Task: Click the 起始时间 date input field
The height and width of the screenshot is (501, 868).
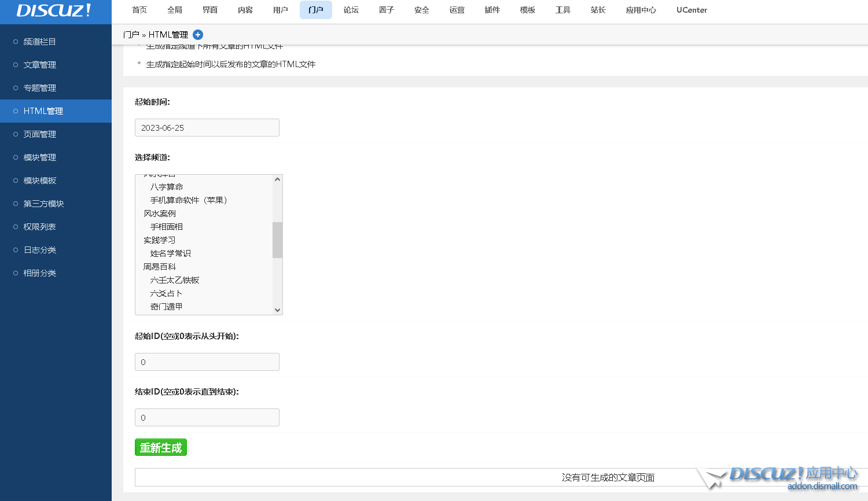Action: (x=207, y=128)
